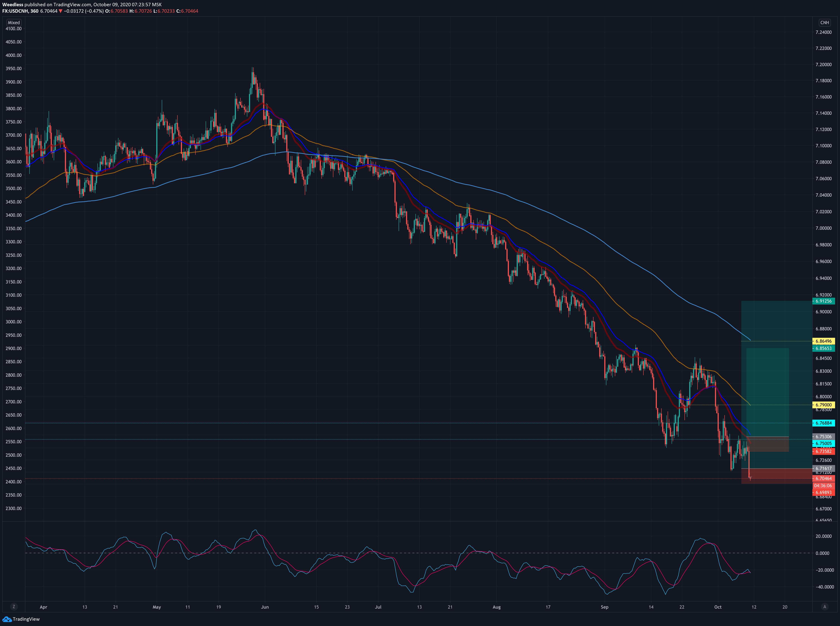The height and width of the screenshot is (626, 840).
Task: Select the green 6.91256 take-profit price label
Action: pos(823,301)
